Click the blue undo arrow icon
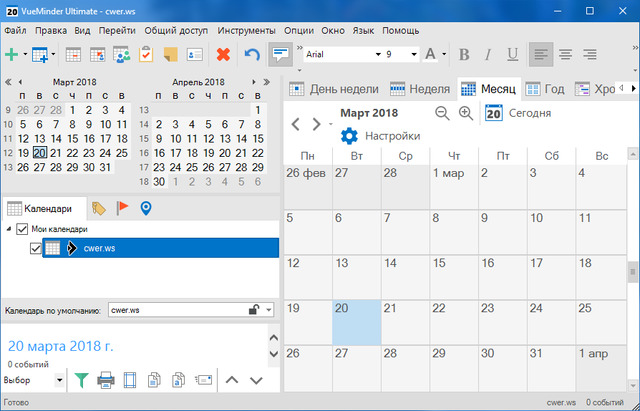Screen dimensions: 640x411 tap(252, 54)
